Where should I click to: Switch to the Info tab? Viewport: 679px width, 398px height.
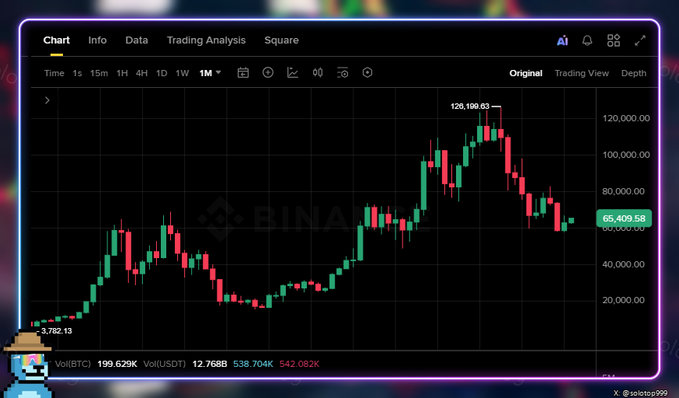coord(97,40)
